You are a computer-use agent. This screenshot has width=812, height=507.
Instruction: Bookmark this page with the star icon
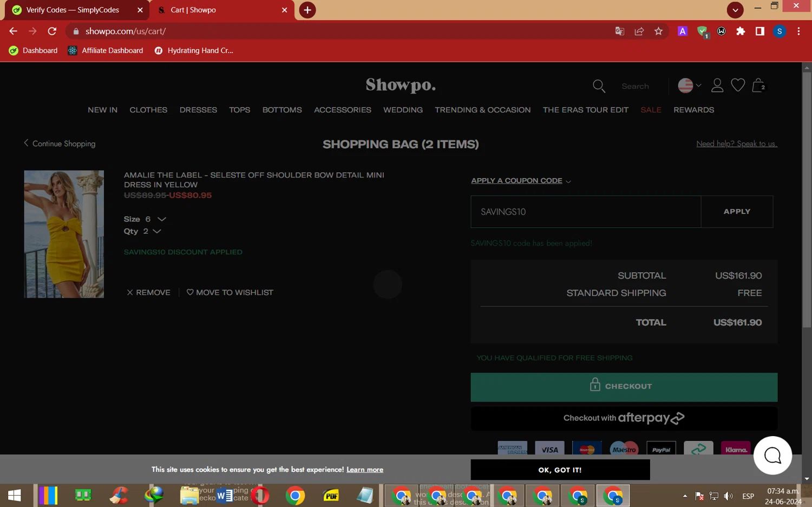tap(658, 31)
